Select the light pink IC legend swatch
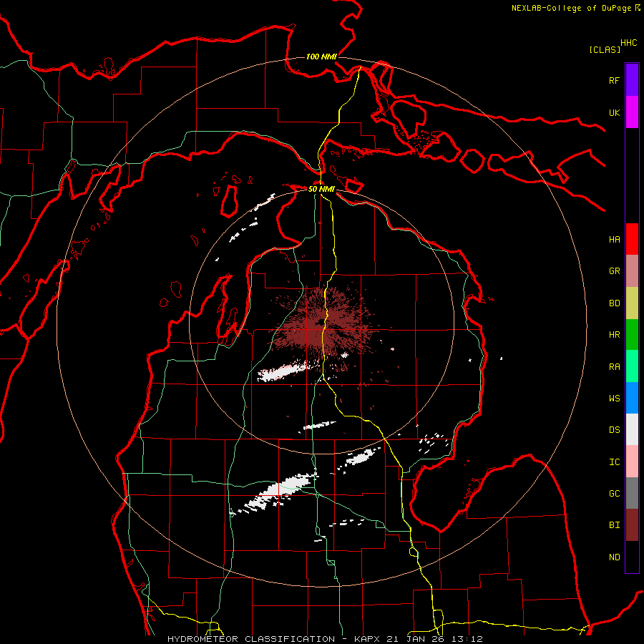 point(632,462)
